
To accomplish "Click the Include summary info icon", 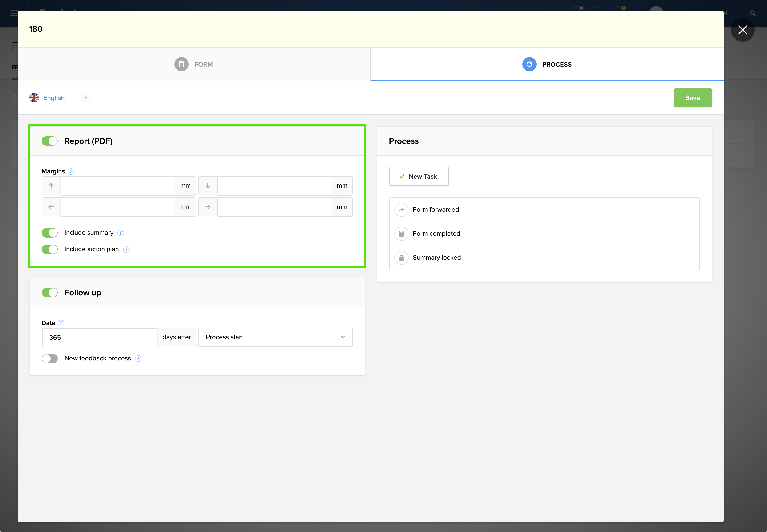I will 121,233.
